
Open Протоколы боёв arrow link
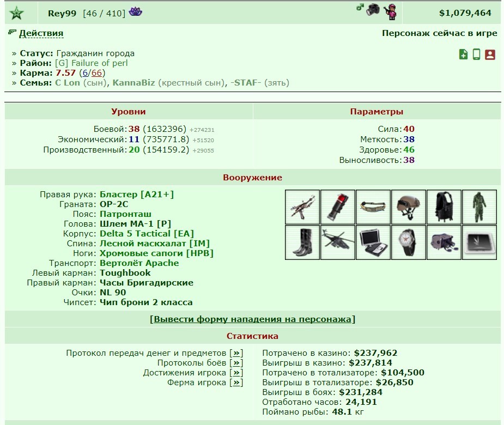coord(236,363)
